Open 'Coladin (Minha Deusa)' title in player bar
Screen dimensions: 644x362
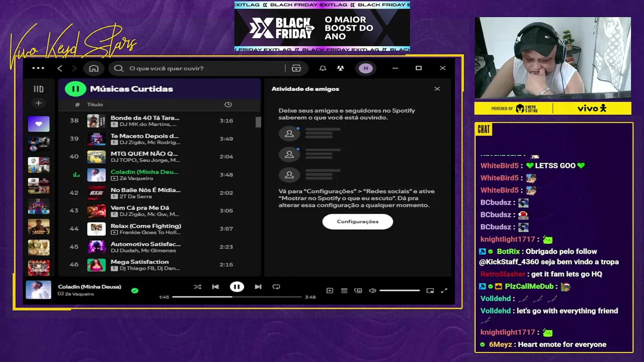[x=90, y=287]
